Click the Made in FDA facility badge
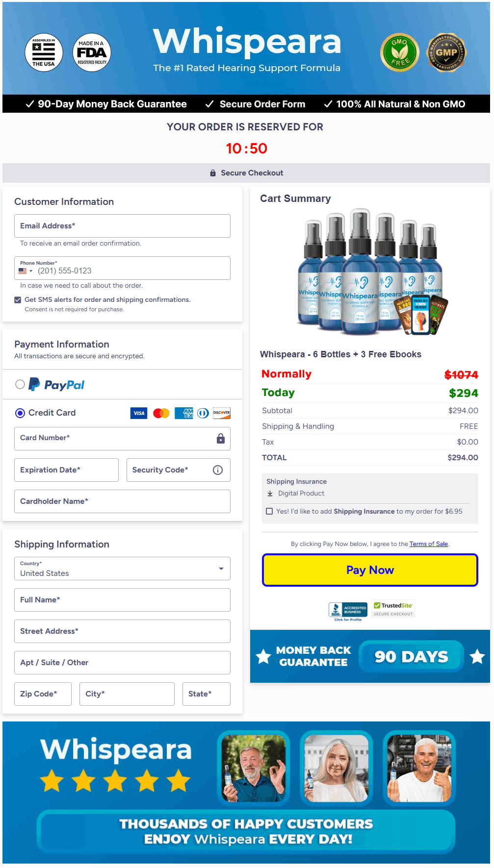 pyautogui.click(x=92, y=52)
